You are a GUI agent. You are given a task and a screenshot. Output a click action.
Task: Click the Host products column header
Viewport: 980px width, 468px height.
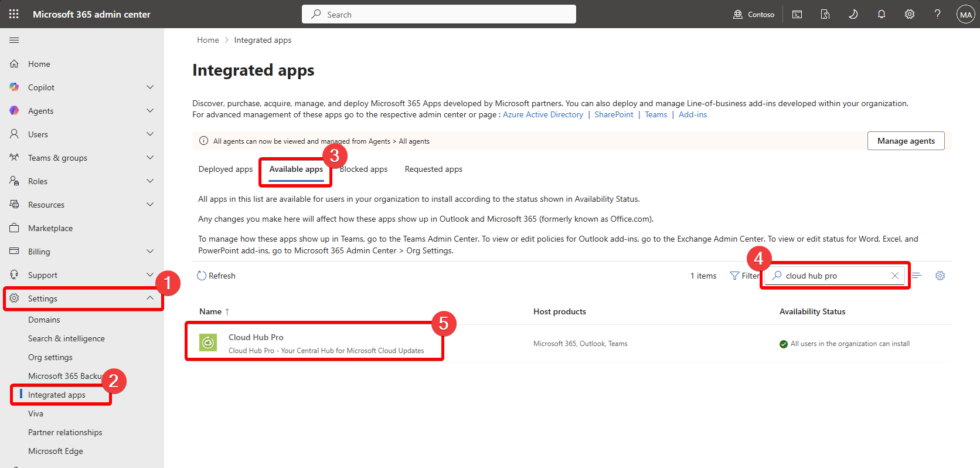point(560,311)
